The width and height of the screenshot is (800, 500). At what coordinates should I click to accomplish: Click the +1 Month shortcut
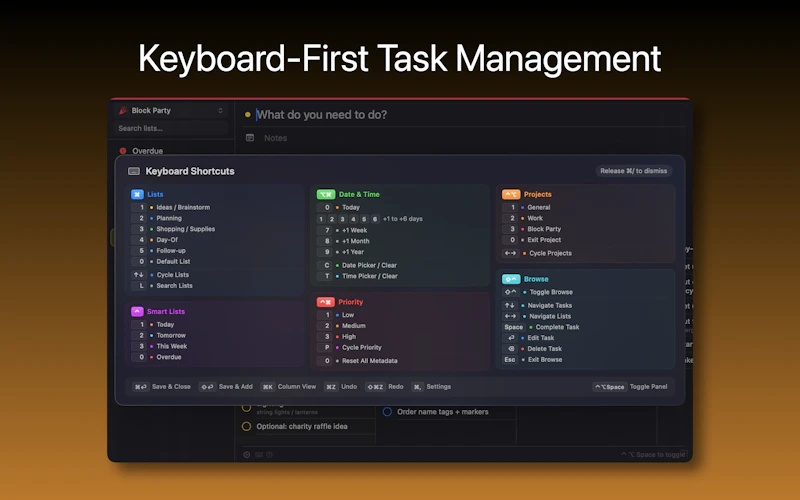pyautogui.click(x=343, y=241)
